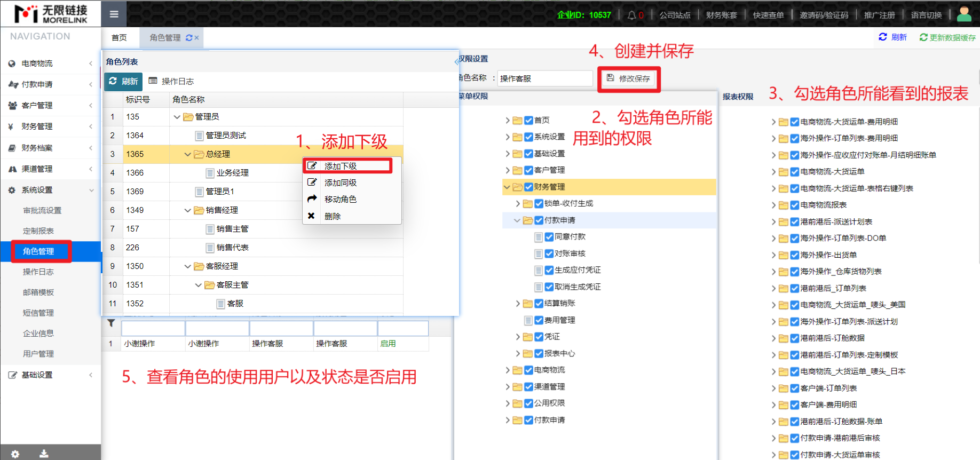Click the download icon at sidebar bottom
This screenshot has height=460, width=980.
(x=44, y=454)
